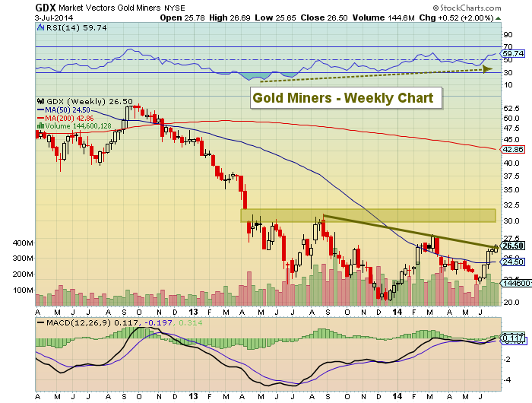Select the RSI(14) 59.74 legend text
532x403 pixels.
pyautogui.click(x=76, y=28)
